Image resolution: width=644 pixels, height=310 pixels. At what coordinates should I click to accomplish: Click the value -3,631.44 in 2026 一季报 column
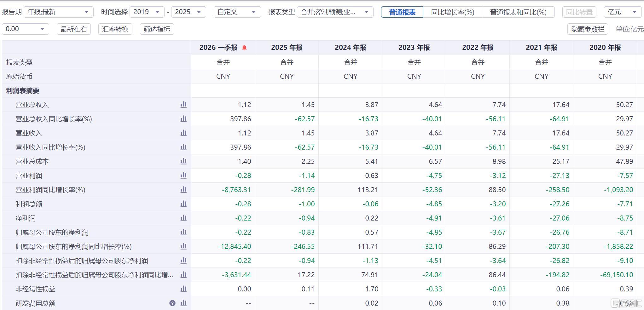pyautogui.click(x=236, y=275)
